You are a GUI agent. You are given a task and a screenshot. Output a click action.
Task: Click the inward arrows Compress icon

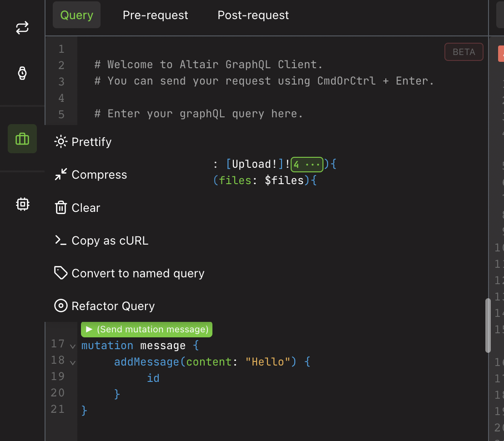click(61, 175)
